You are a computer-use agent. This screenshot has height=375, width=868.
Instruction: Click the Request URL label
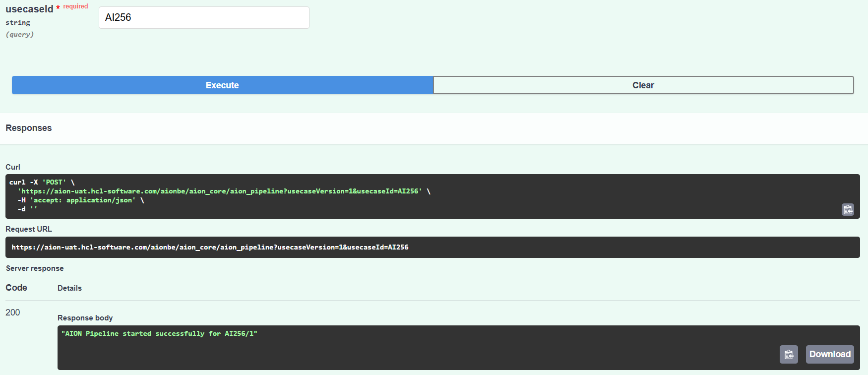pyautogui.click(x=29, y=229)
